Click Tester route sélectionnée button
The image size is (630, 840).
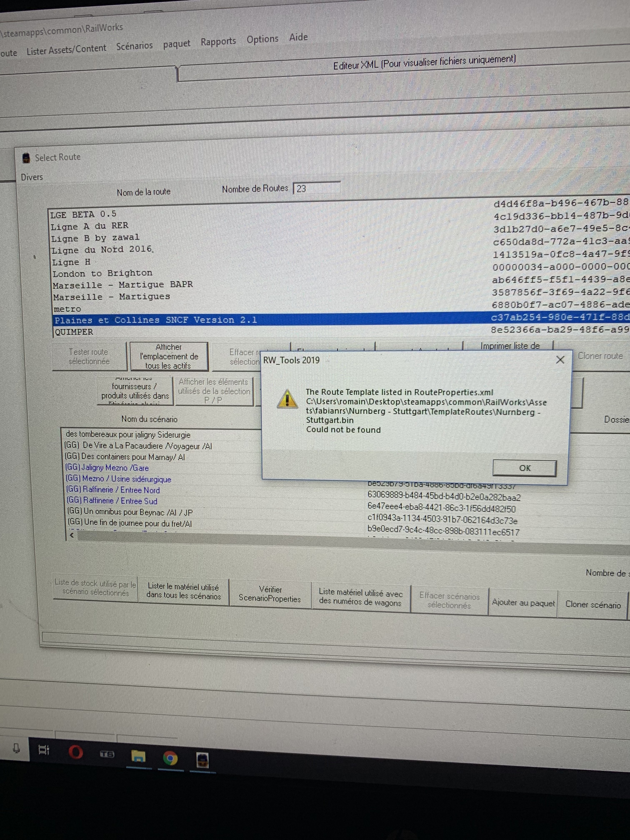coord(89,356)
